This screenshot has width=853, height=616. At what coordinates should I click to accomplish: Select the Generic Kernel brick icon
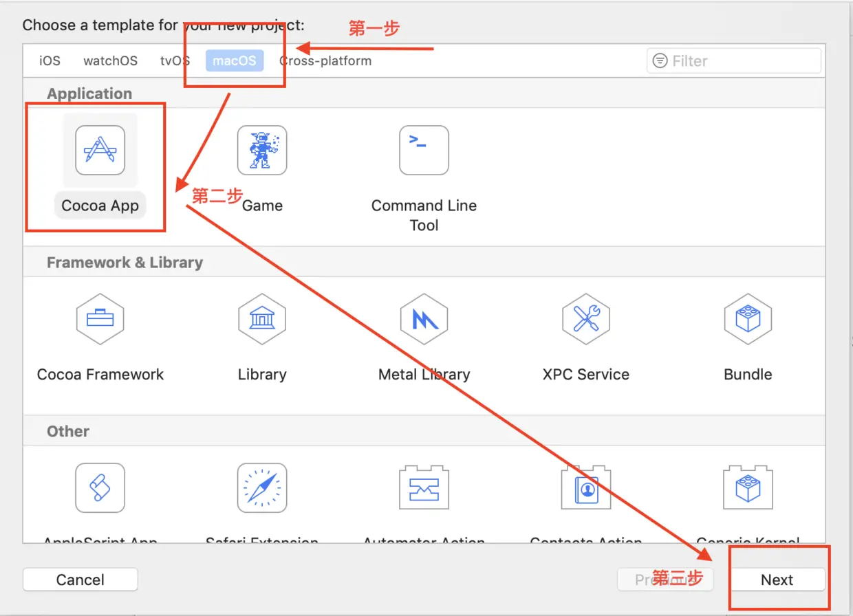748,487
